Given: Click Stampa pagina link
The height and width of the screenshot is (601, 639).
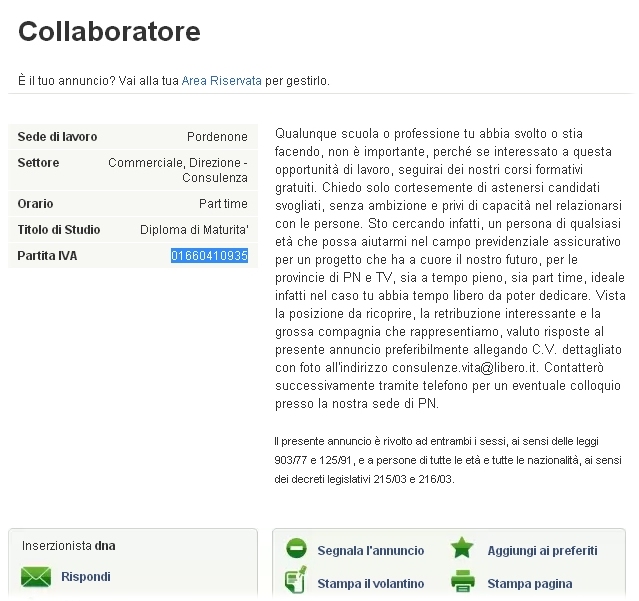Looking at the screenshot, I should 530,583.
